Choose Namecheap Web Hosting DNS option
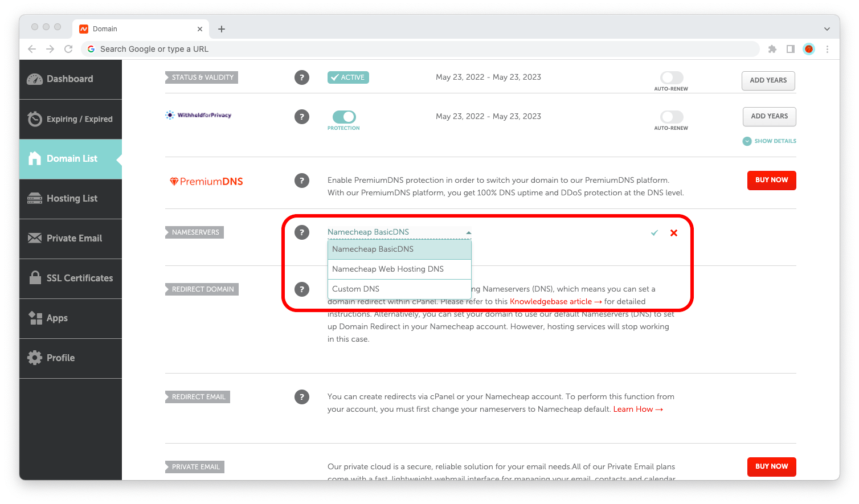 [399, 269]
